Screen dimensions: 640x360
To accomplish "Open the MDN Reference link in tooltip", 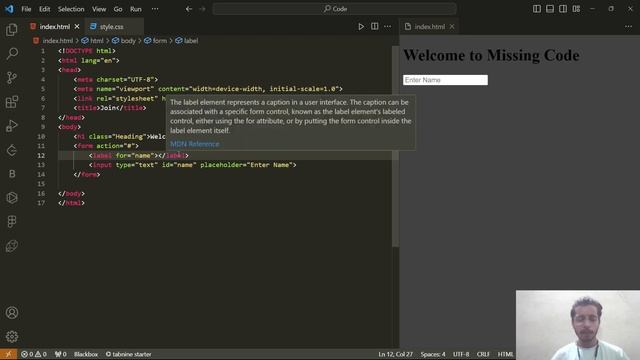I will [x=195, y=144].
